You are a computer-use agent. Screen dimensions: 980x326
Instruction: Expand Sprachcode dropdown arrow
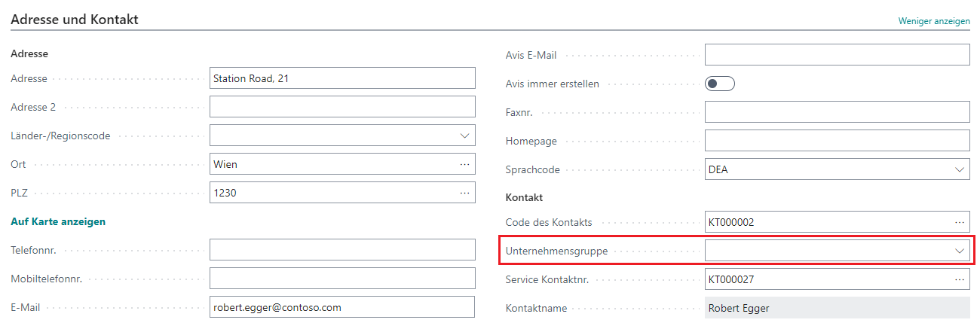(x=959, y=169)
